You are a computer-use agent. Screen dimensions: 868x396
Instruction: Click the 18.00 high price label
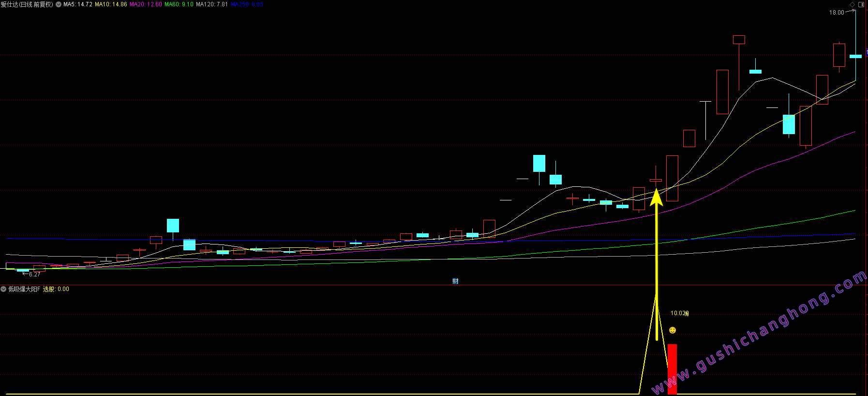837,13
